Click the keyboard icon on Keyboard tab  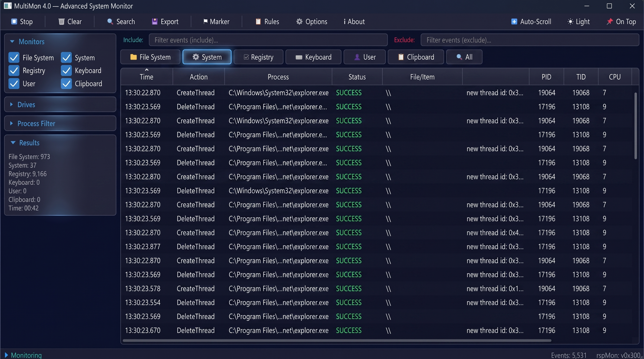point(299,57)
